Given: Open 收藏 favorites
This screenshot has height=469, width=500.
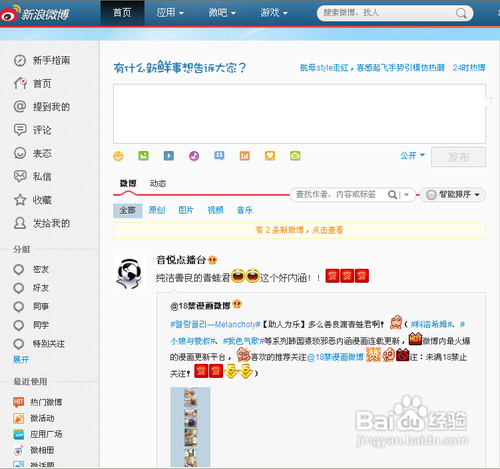Looking at the screenshot, I should coord(33,200).
